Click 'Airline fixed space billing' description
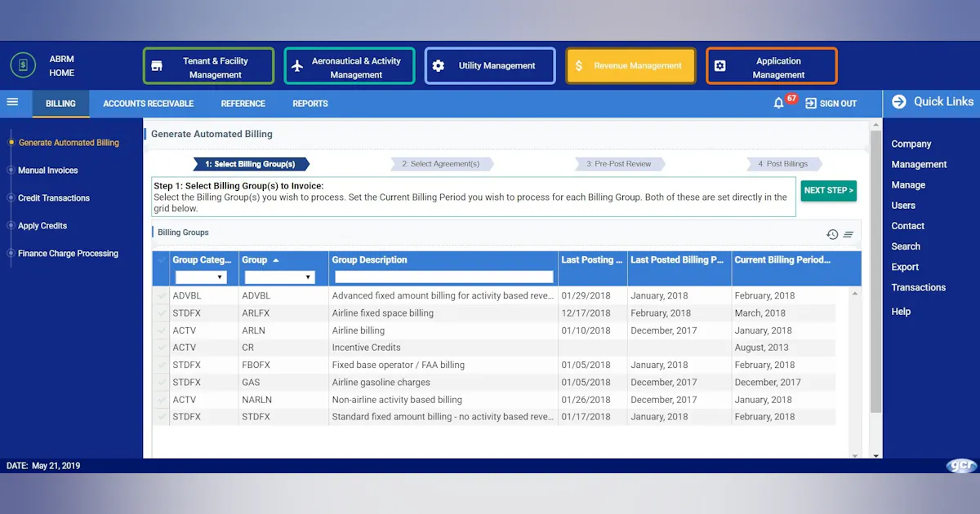 383,313
